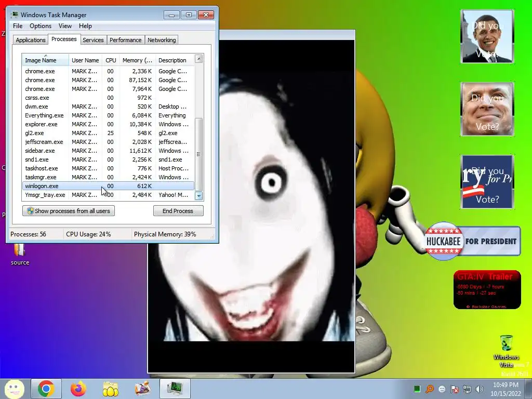Sort by the Description column header
The image size is (532, 399).
coord(175,60)
